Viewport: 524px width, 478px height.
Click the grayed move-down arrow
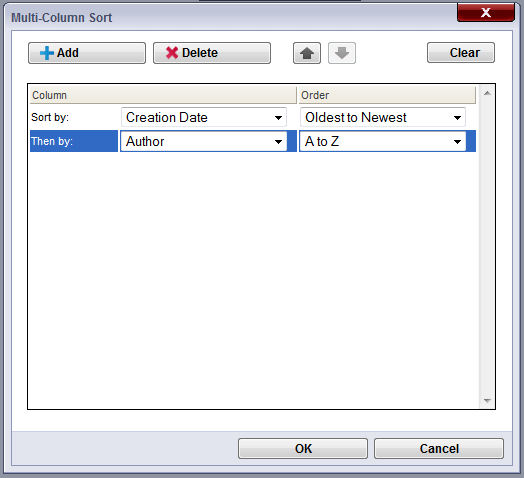coord(342,53)
